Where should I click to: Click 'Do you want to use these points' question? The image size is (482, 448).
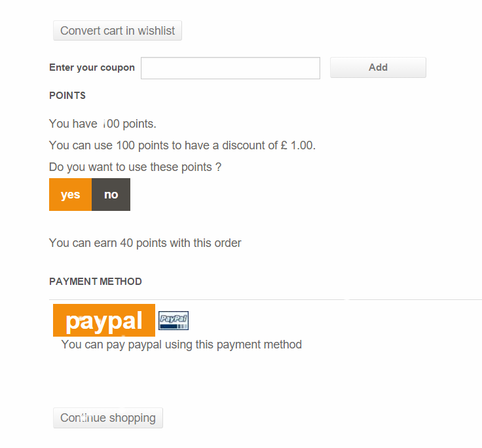coord(135,167)
